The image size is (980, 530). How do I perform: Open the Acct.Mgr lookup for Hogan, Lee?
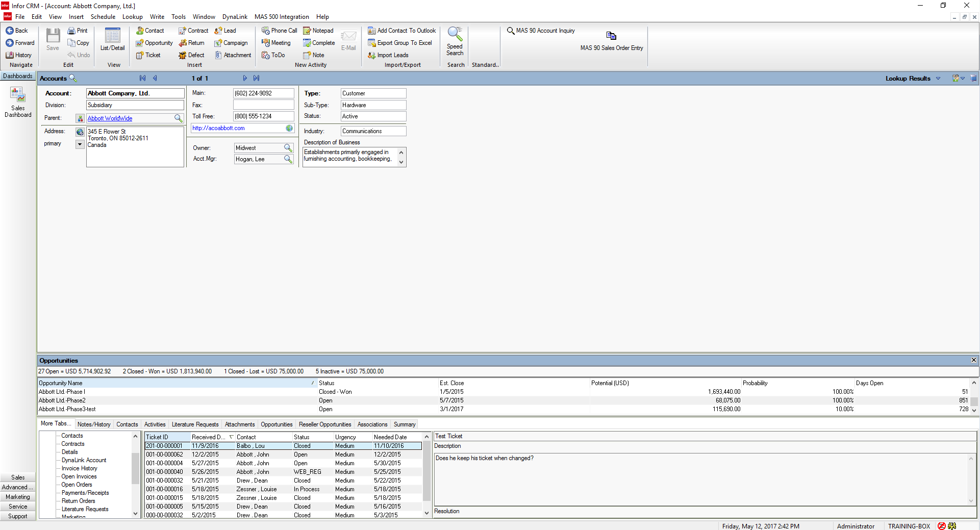(288, 159)
